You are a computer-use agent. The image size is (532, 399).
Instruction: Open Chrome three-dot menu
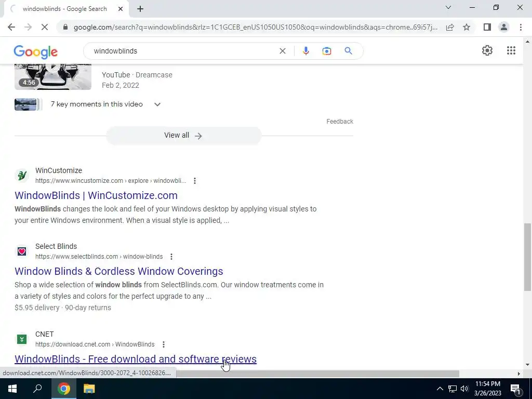coord(521,27)
